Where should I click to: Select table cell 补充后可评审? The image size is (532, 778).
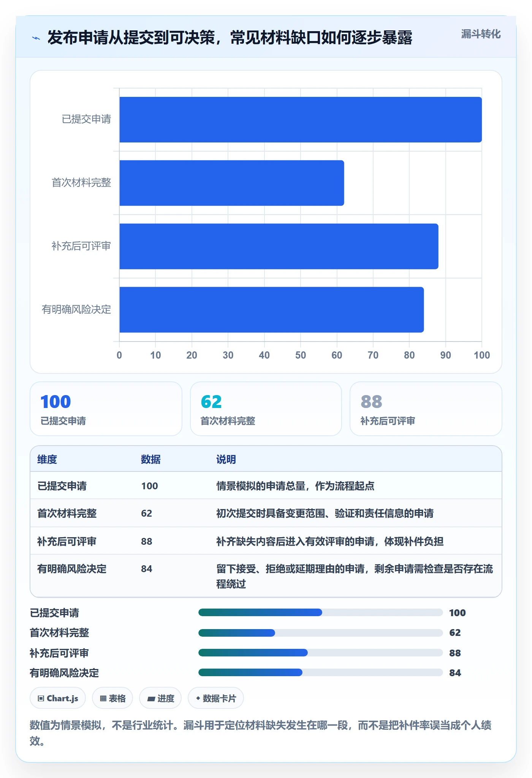tap(67, 541)
